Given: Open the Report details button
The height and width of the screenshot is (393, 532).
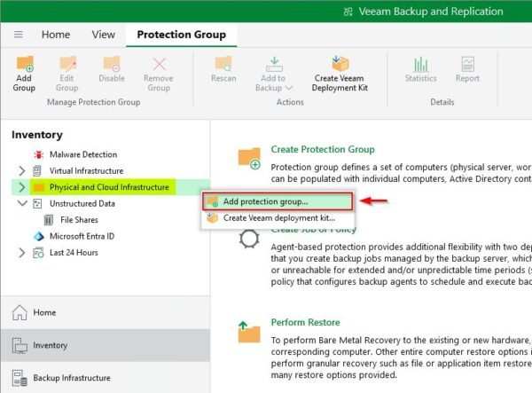Looking at the screenshot, I should tap(467, 69).
